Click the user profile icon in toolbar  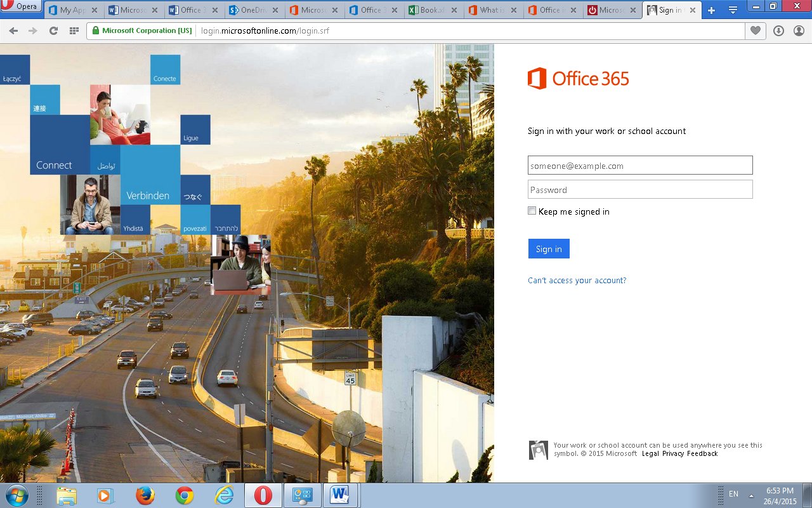point(798,31)
